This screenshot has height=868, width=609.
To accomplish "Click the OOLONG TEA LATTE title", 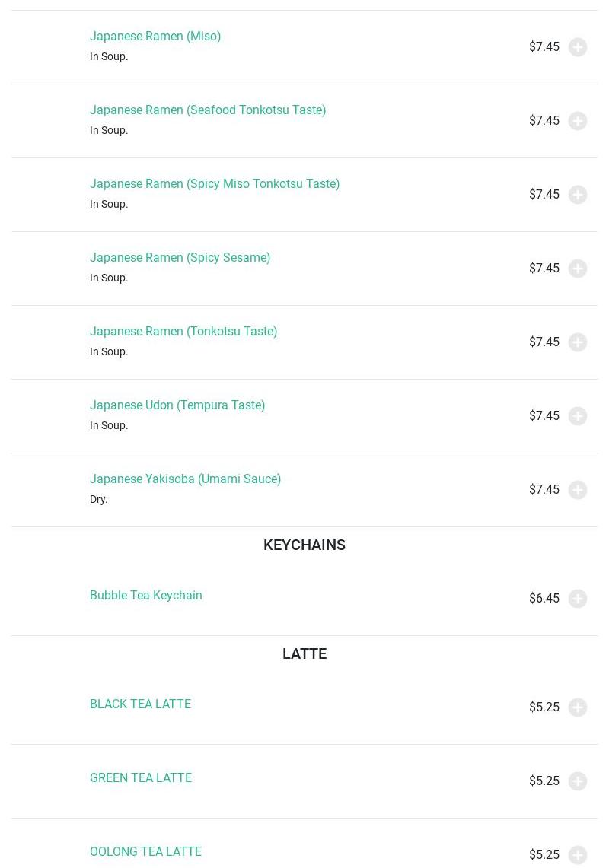I will pos(145,851).
